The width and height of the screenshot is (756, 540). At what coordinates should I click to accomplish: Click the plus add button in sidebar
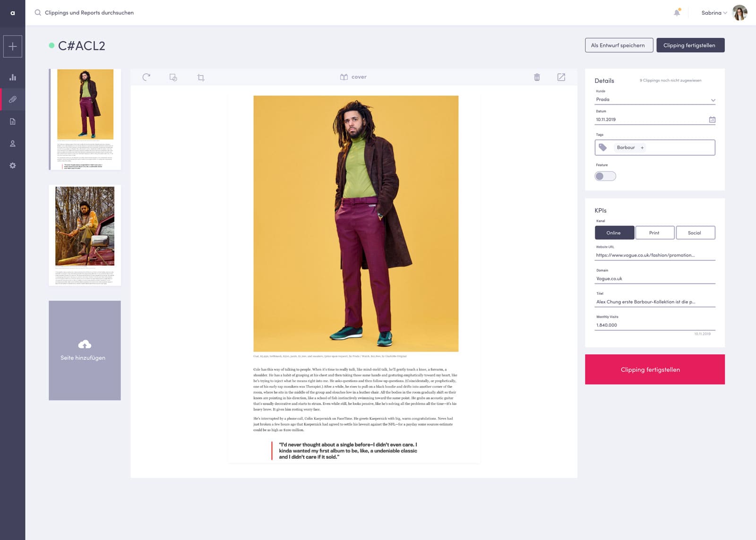point(13,46)
